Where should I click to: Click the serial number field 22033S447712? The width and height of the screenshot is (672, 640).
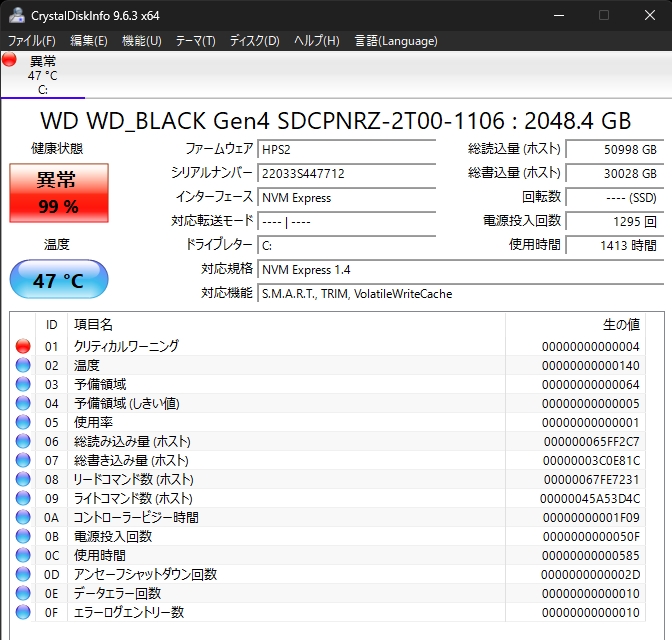346,174
